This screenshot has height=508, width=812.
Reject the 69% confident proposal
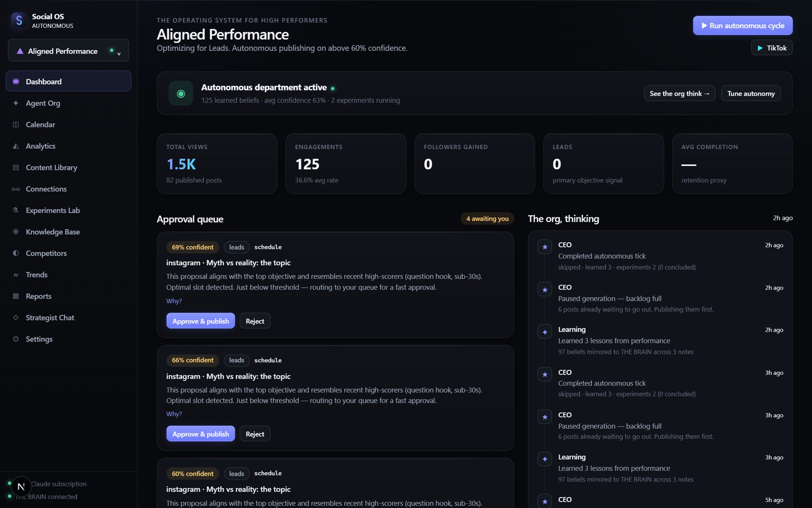pyautogui.click(x=255, y=321)
